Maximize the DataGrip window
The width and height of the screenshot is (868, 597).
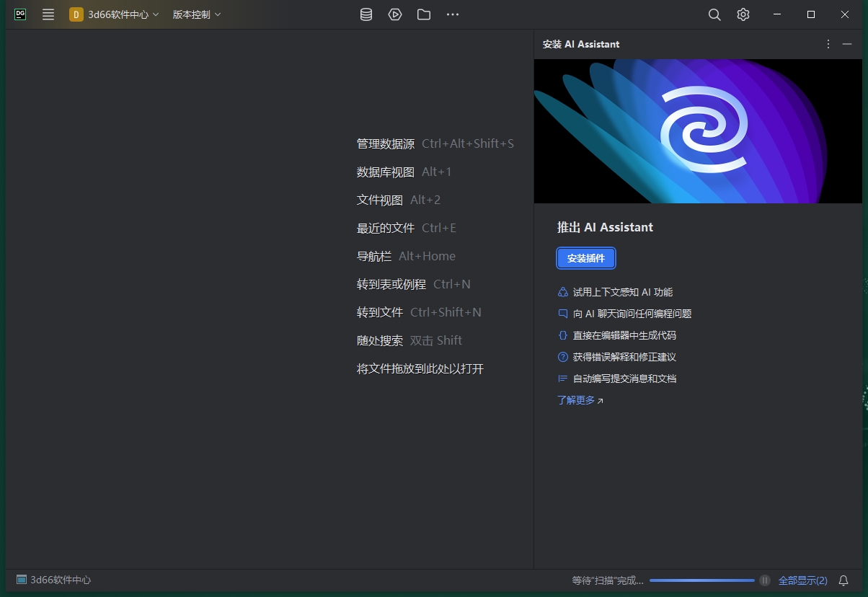pyautogui.click(x=811, y=14)
